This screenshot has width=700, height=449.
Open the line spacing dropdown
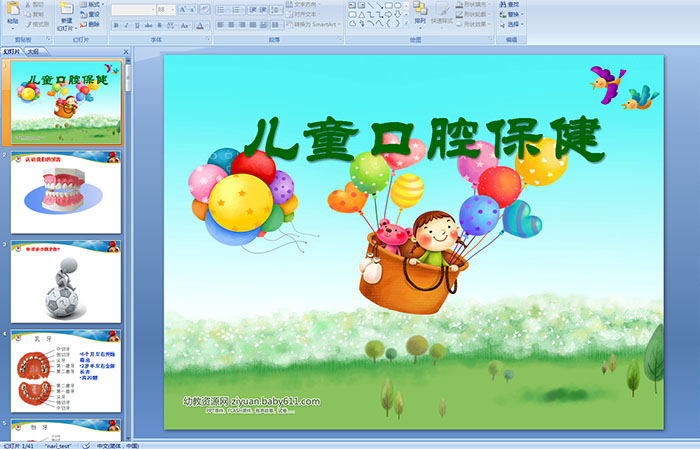[x=276, y=9]
